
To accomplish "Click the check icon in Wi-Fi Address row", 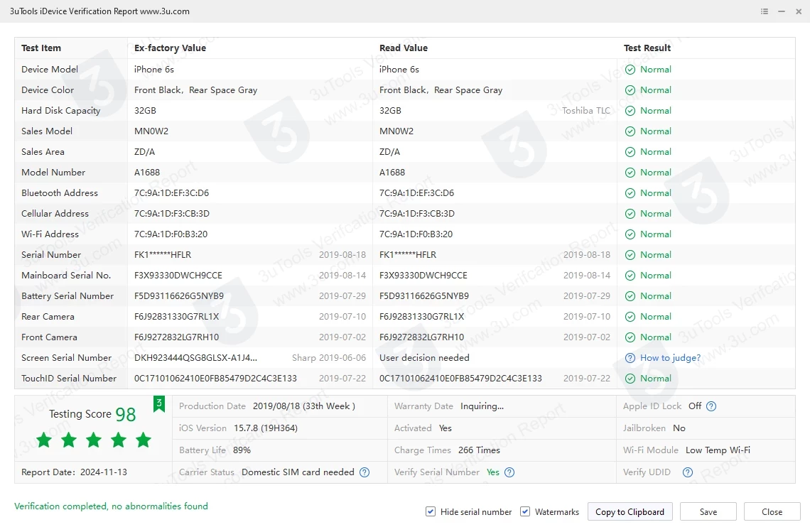I will 630,234.
